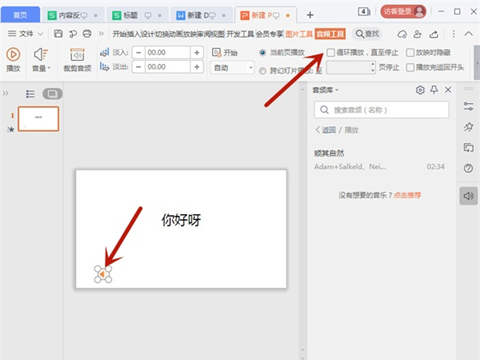Enable 循环播放，直至停止 checkbox
Viewport: 480px width, 360px height.
pos(330,53)
